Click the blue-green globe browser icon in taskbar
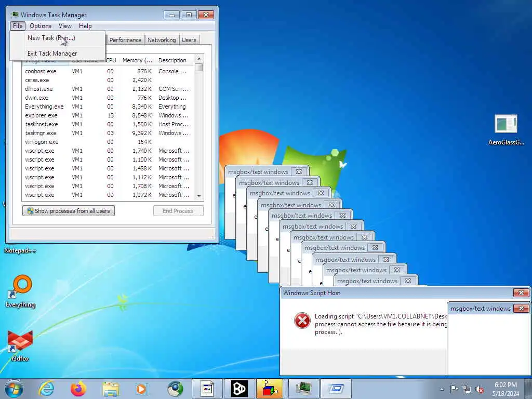Screen dimensions: 532x399 [x=175, y=389]
